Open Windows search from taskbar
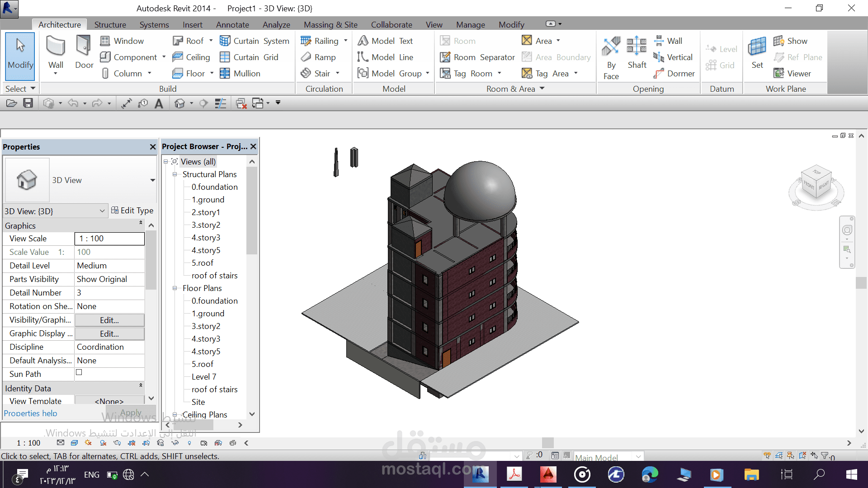This screenshot has width=868, height=488. tap(819, 474)
